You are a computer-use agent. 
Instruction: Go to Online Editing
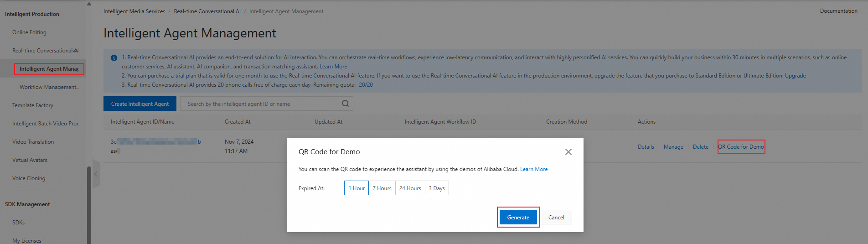pyautogui.click(x=29, y=32)
